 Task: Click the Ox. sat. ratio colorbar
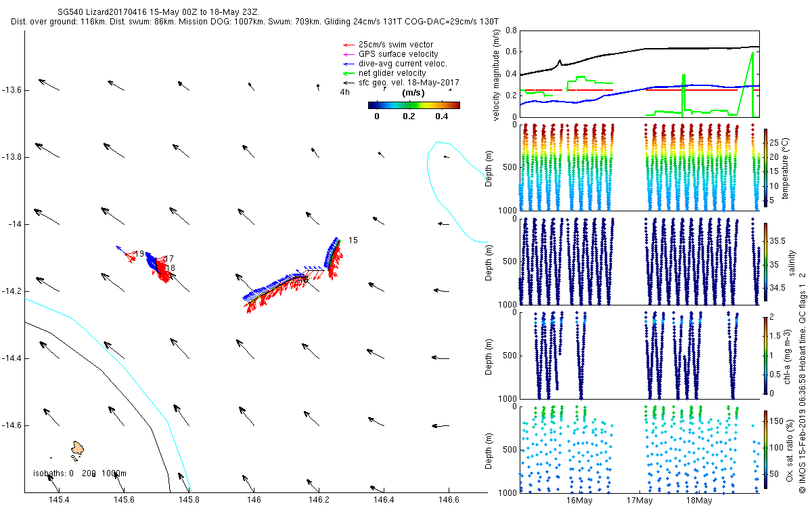(765, 448)
